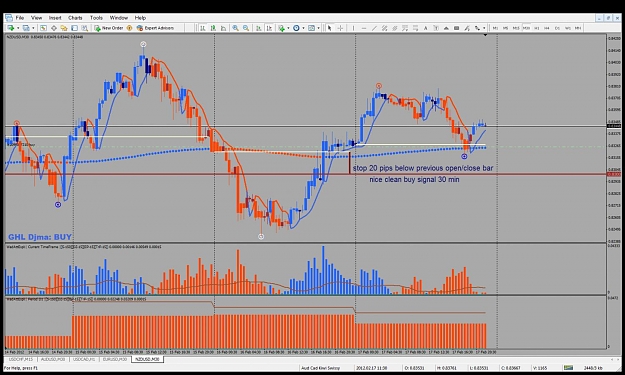Open the Data Window panel
This screenshot has width=625, height=375.
click(54, 28)
